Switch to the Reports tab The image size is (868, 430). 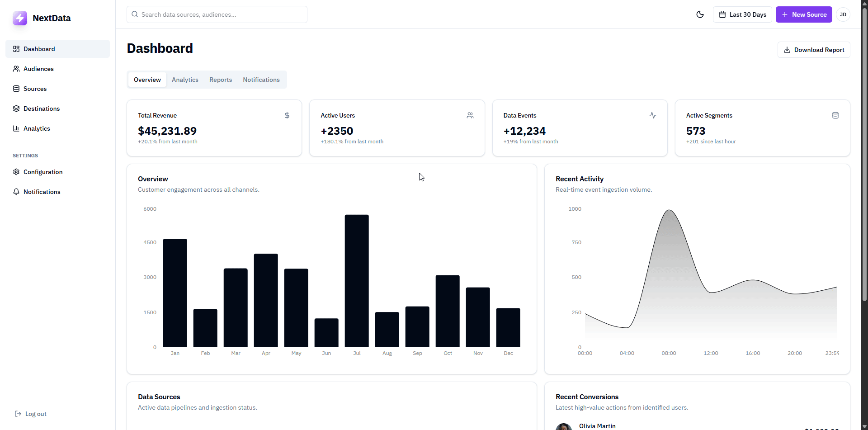tap(220, 80)
